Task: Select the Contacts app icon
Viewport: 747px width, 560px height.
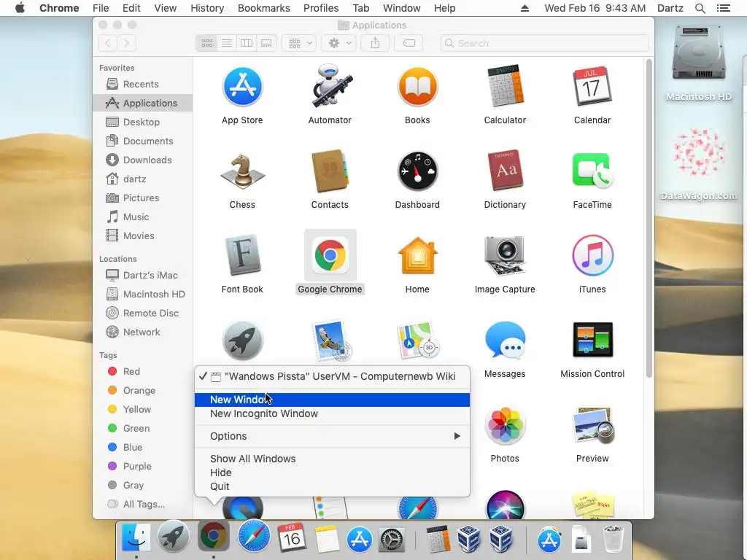Action: pyautogui.click(x=330, y=171)
